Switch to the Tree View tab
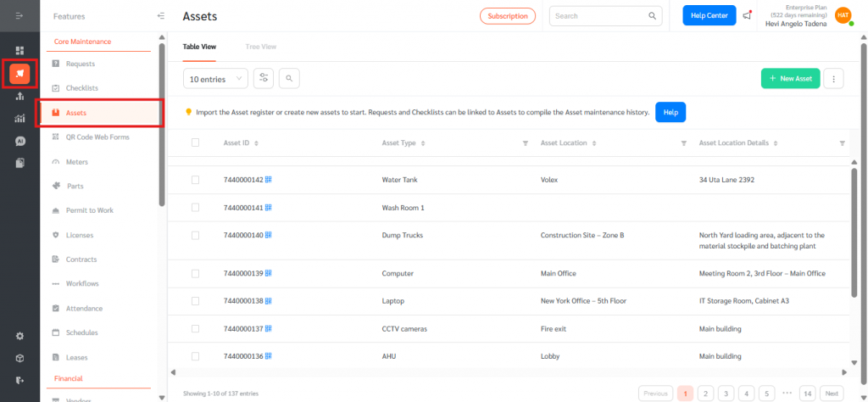868x402 pixels. click(260, 47)
